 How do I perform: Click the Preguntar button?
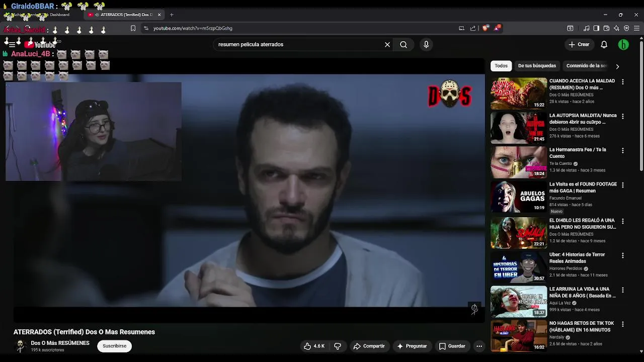[412, 346]
